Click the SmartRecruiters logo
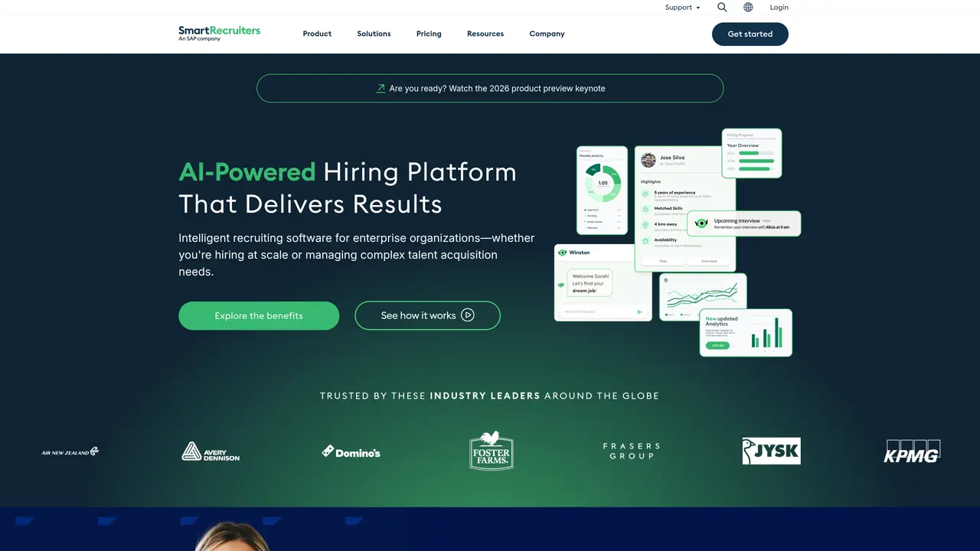Image resolution: width=980 pixels, height=551 pixels. tap(219, 33)
